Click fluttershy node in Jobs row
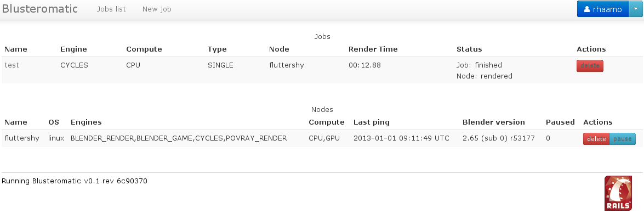Screen dimensions: 644x213 click(x=286, y=65)
